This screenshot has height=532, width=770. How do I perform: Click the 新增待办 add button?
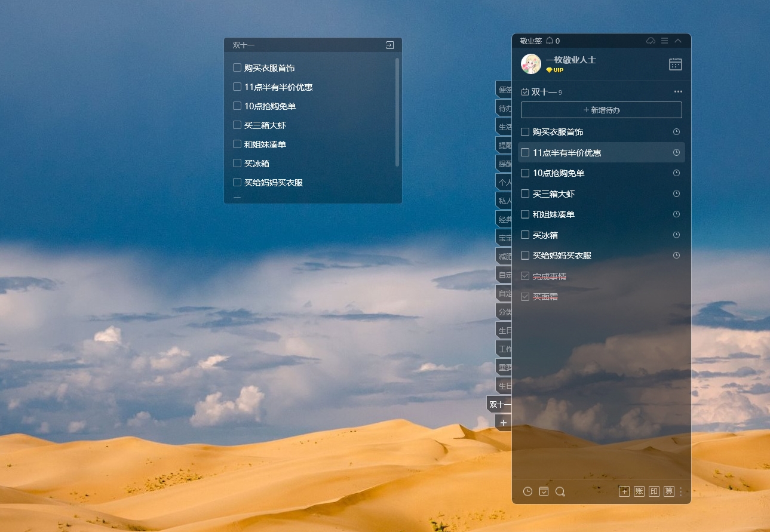click(602, 110)
